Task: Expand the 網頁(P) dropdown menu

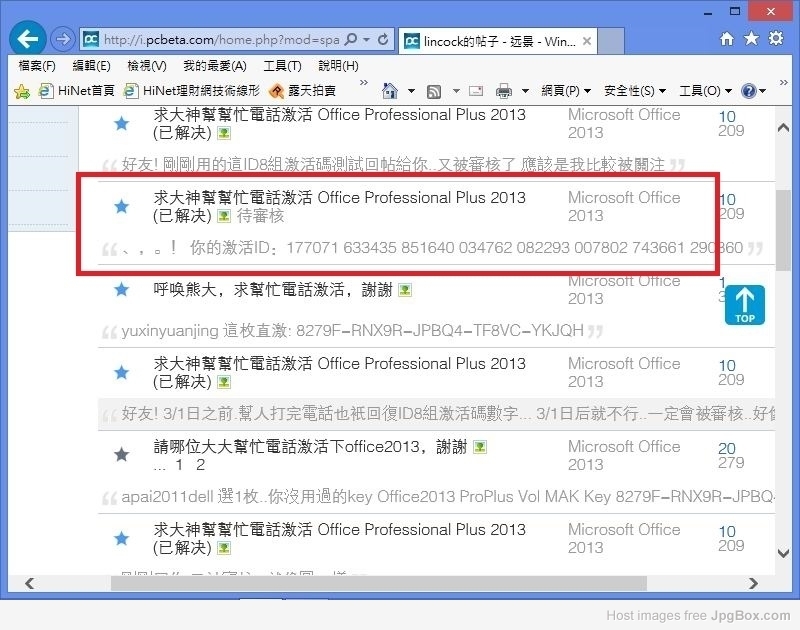Action: pyautogui.click(x=566, y=91)
